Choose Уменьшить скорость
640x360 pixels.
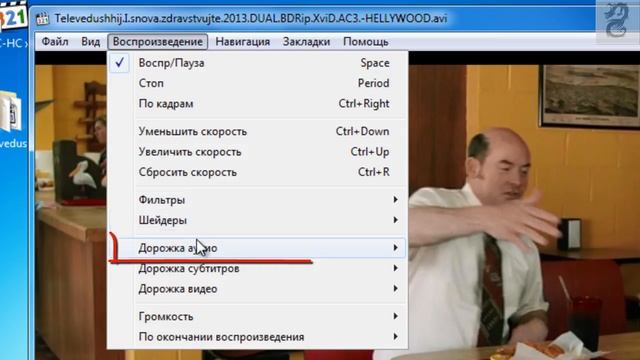258,131
